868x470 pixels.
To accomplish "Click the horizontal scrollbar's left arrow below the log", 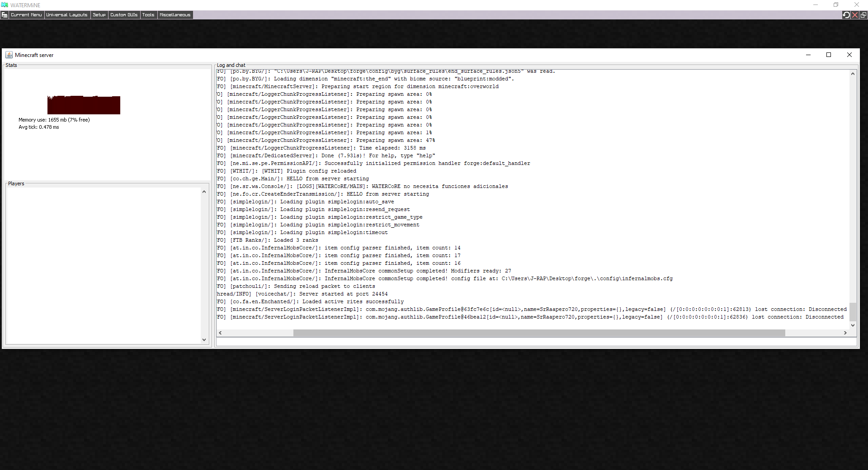I will pos(220,333).
